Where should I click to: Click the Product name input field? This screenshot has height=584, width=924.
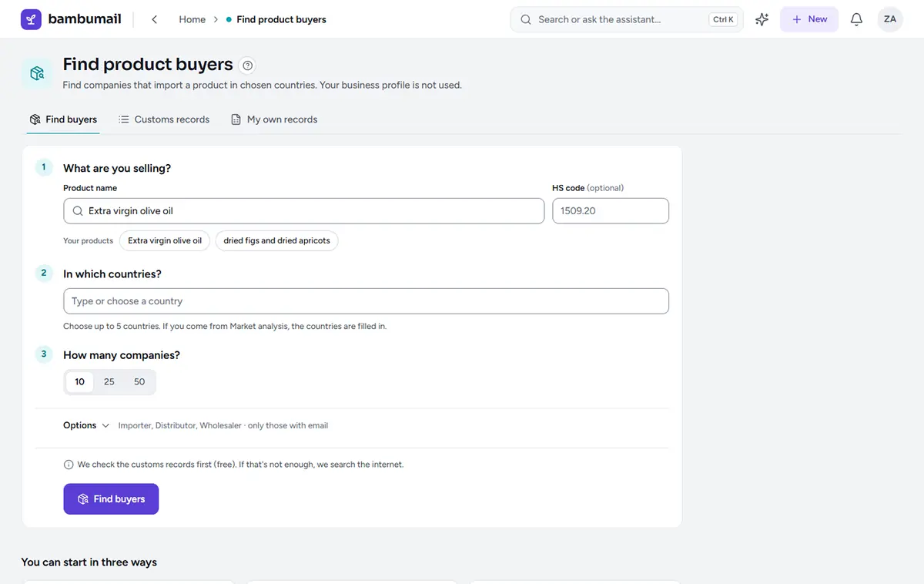303,211
